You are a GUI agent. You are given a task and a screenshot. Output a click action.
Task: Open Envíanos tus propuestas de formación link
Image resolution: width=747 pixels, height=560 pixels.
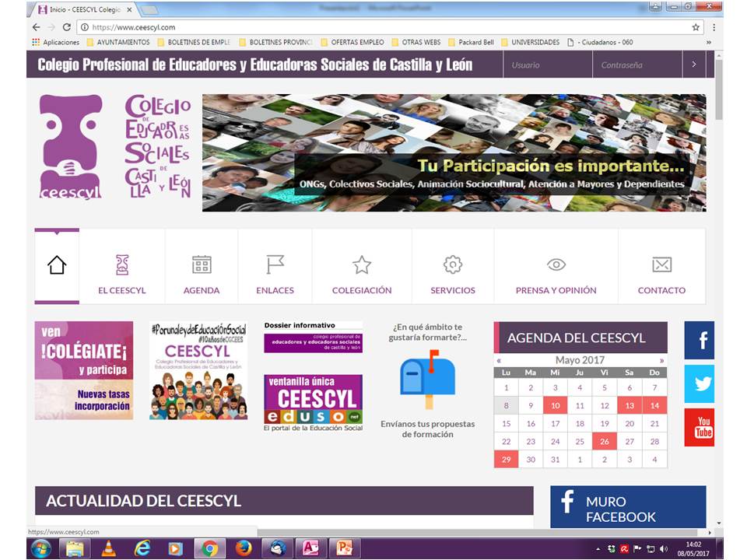[428, 429]
